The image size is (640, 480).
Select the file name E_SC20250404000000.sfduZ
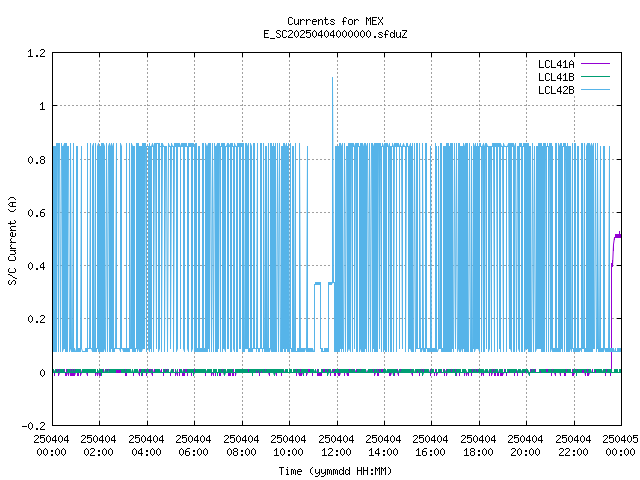click(x=335, y=34)
